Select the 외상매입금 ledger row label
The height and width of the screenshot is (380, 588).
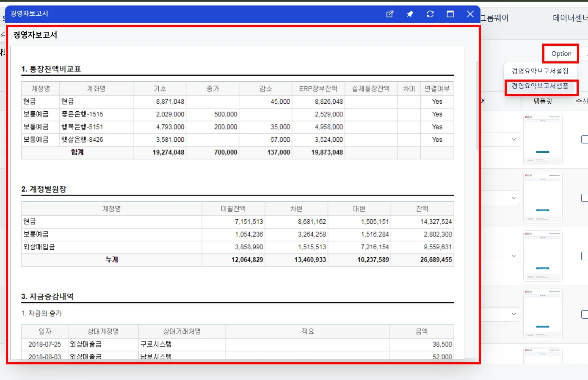[x=39, y=247]
